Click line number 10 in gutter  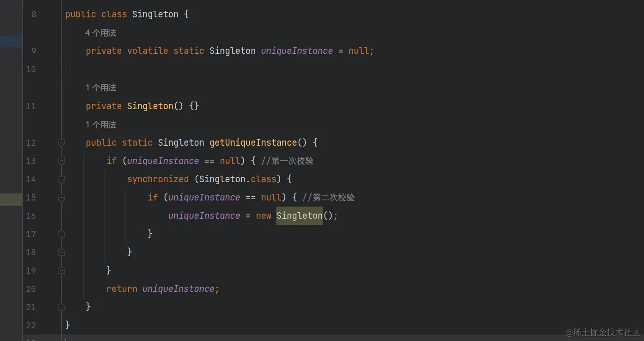[x=31, y=69]
